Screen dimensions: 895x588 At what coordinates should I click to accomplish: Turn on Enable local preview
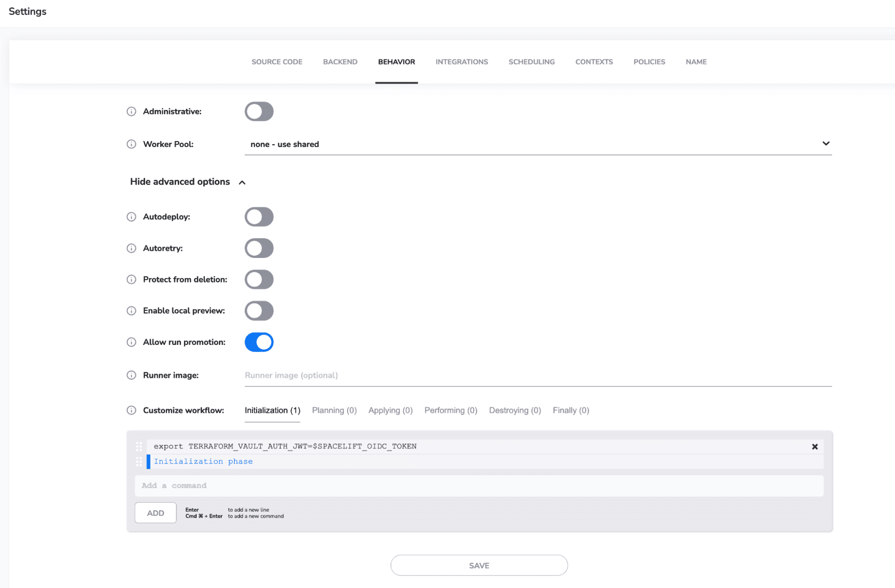pyautogui.click(x=259, y=311)
